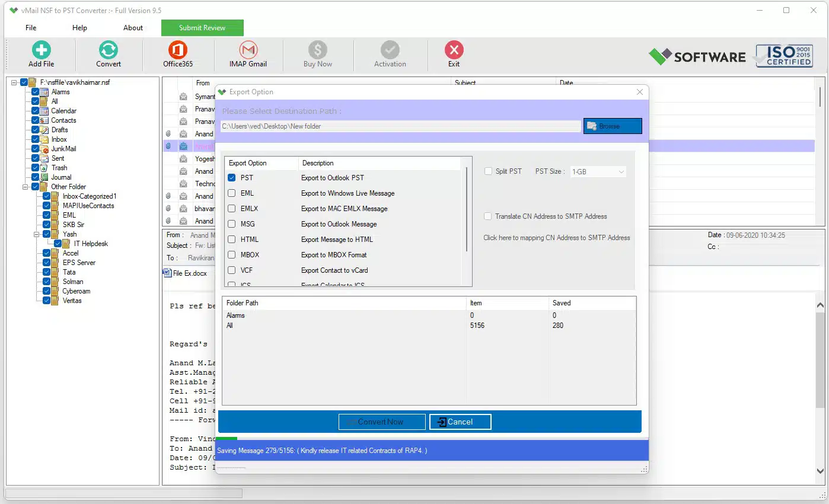Enable Translate CN Address to SMTP Address

pyautogui.click(x=489, y=216)
